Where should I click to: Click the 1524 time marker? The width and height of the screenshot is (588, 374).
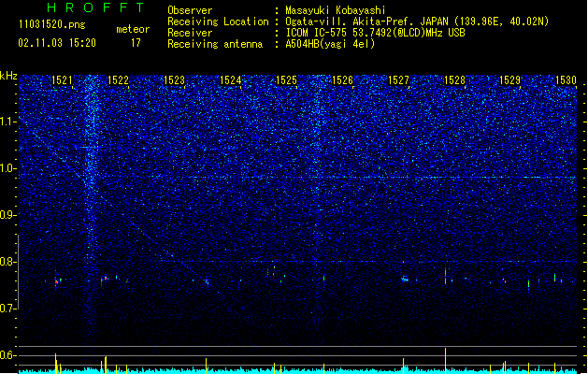point(230,80)
